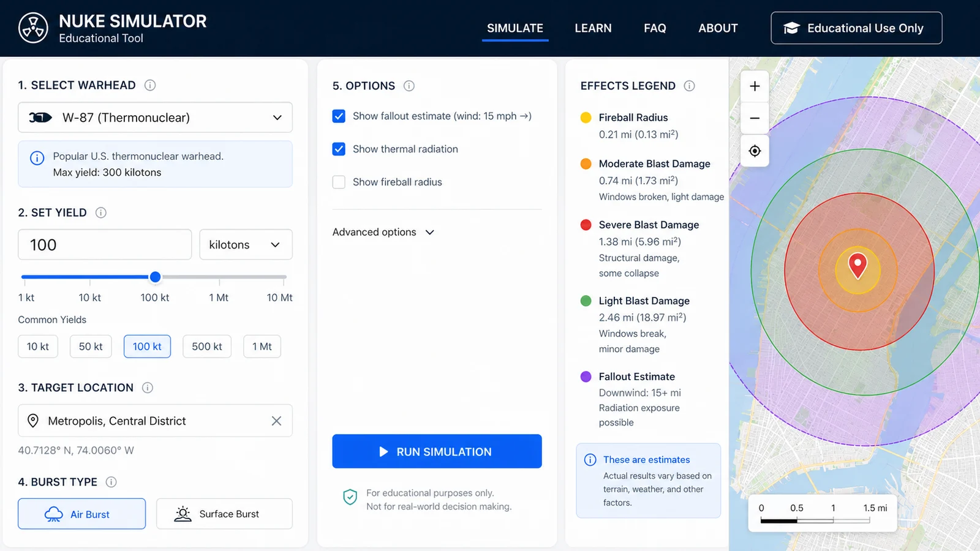Click the red Severe Blast Damage swatch
The height and width of the screenshot is (551, 980).
click(586, 225)
